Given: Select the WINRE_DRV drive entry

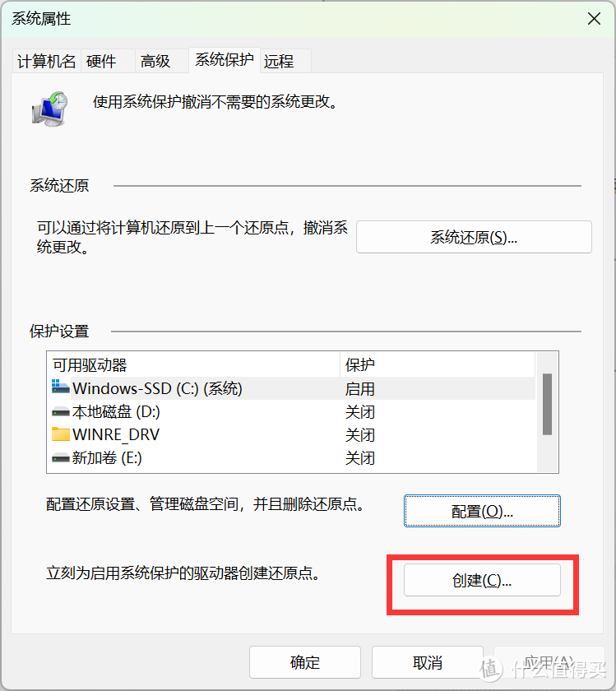Looking at the screenshot, I should (x=292, y=434).
